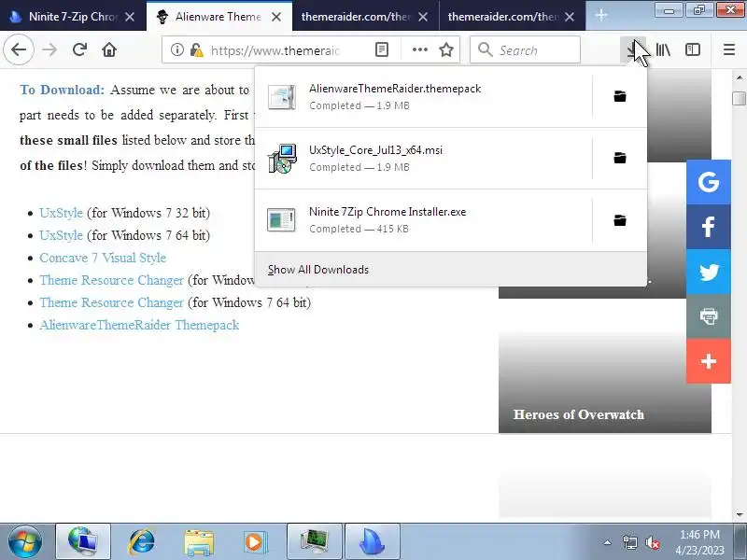Open page actions three-dots menu

click(x=419, y=49)
